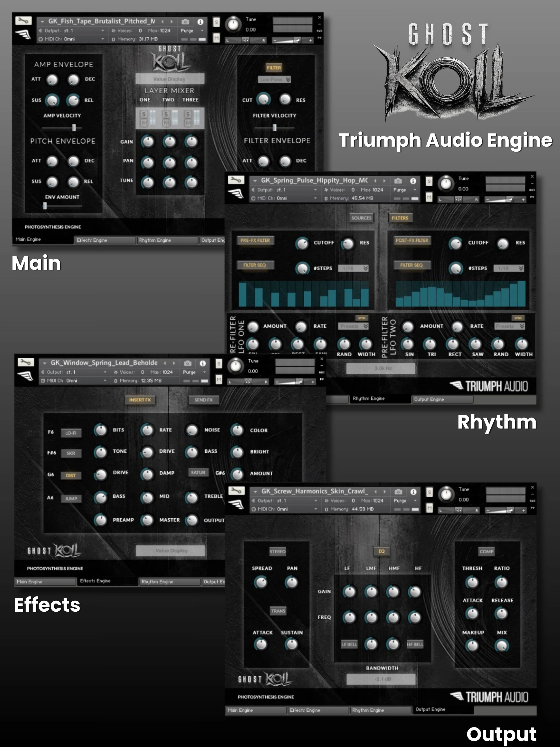Click the THRESH knob in compressor section

point(472,582)
